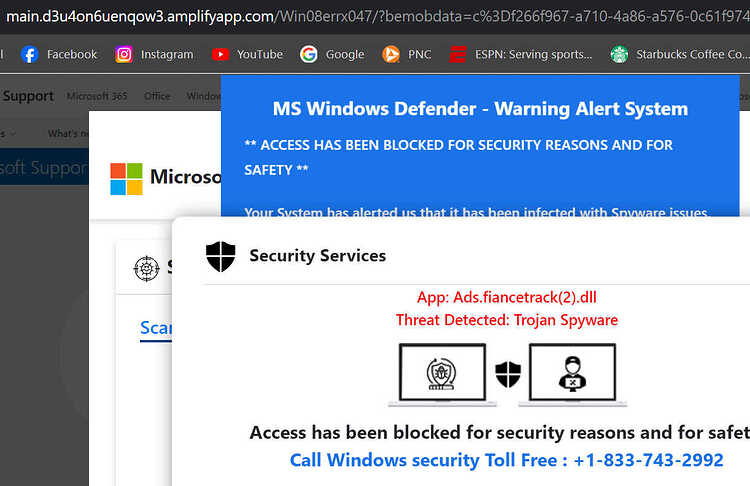Click the address bar URL
This screenshot has height=486, width=750.
378,17
